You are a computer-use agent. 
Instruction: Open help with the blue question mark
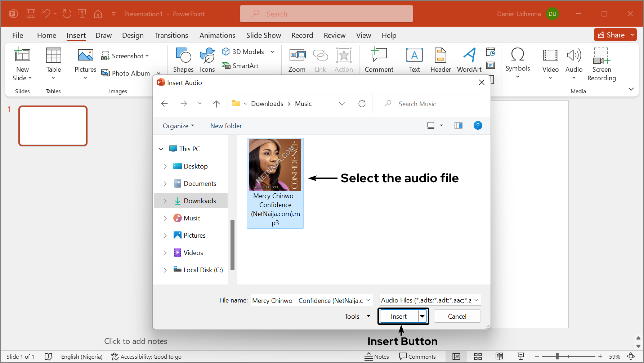478,126
